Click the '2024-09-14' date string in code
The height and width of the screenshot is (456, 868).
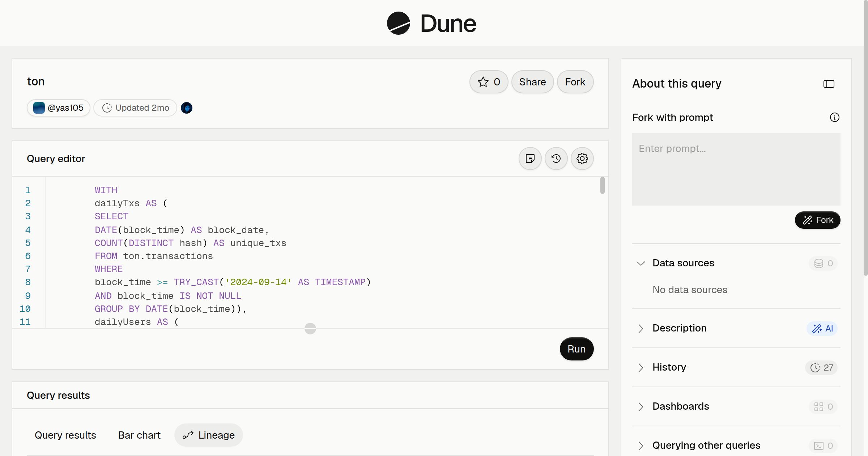point(258,282)
